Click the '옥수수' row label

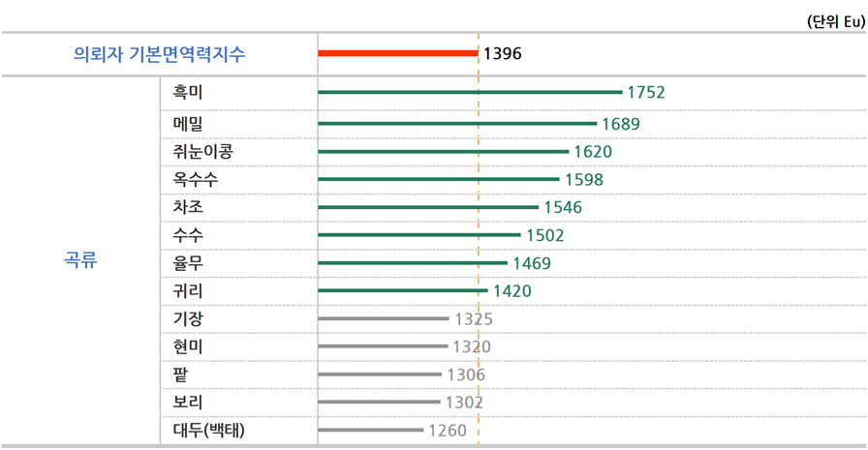196,179
